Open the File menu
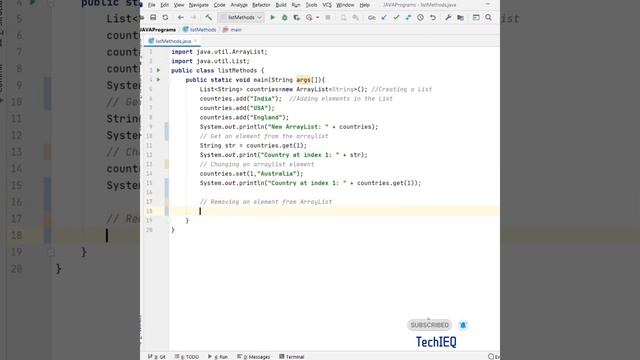 [x=151, y=5]
